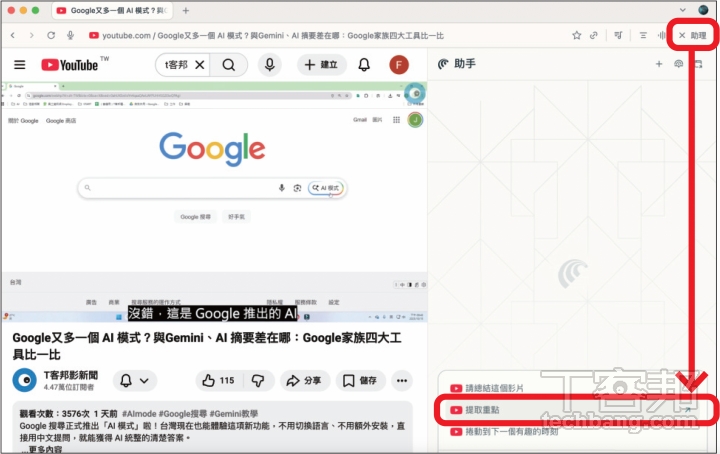Clear the YouTube search text with X
Screen dimensions: 720x454
[200, 65]
